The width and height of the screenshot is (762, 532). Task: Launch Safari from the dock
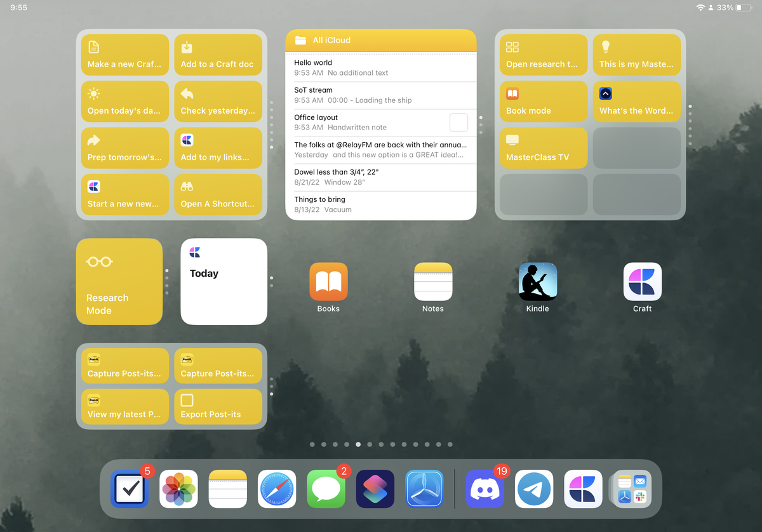(x=276, y=489)
